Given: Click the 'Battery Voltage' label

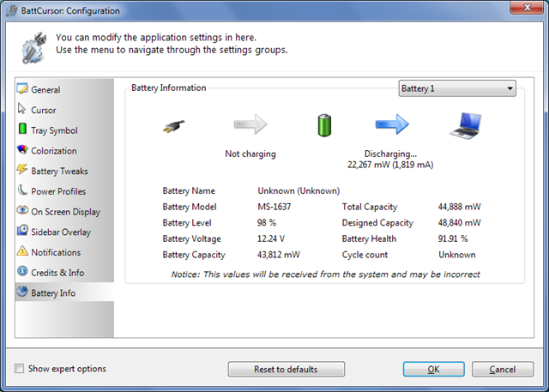Looking at the screenshot, I should (191, 238).
